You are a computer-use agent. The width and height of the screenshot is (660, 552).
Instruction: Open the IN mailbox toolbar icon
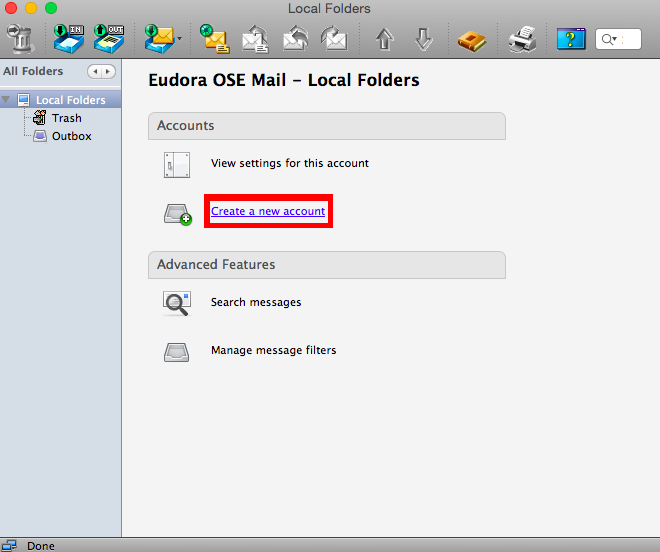pyautogui.click(x=69, y=39)
